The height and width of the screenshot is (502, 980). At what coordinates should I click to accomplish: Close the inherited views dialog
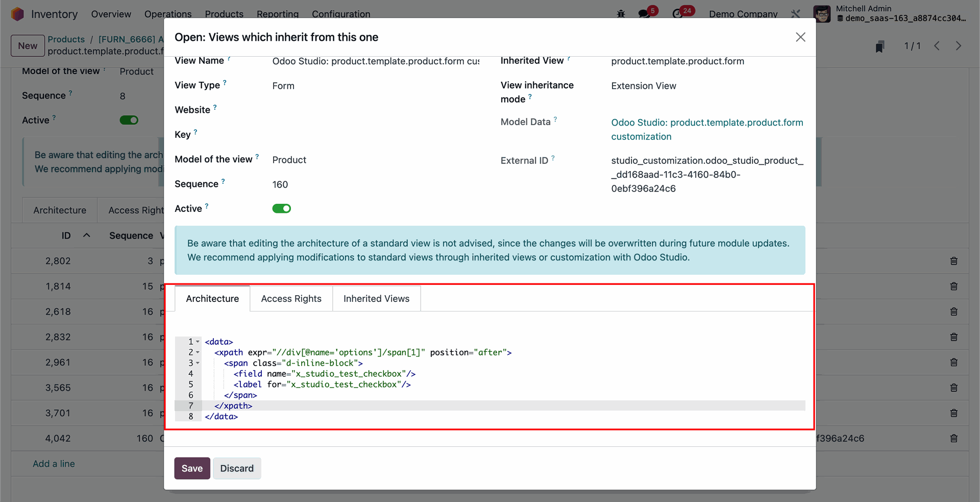click(800, 37)
